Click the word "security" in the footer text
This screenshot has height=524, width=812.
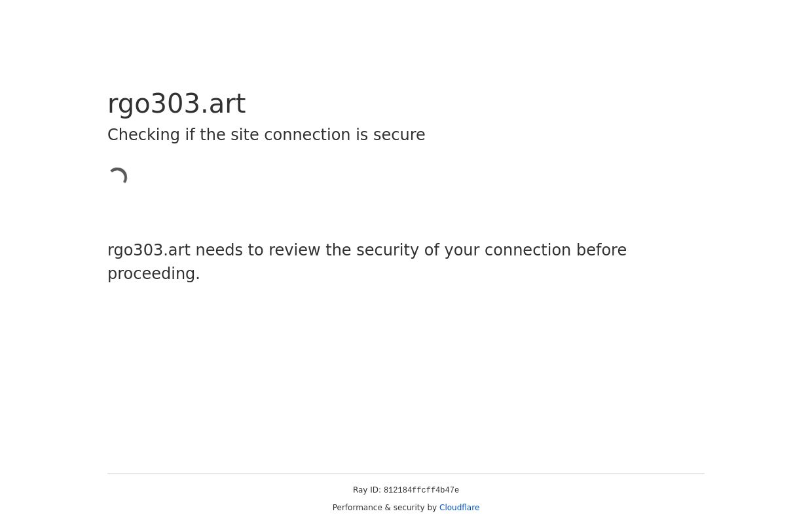click(407, 508)
